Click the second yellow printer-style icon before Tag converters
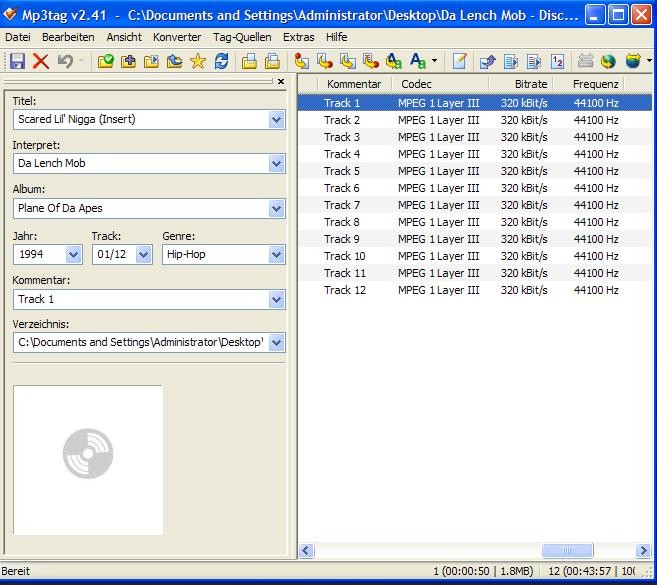This screenshot has width=657, height=585. point(272,62)
